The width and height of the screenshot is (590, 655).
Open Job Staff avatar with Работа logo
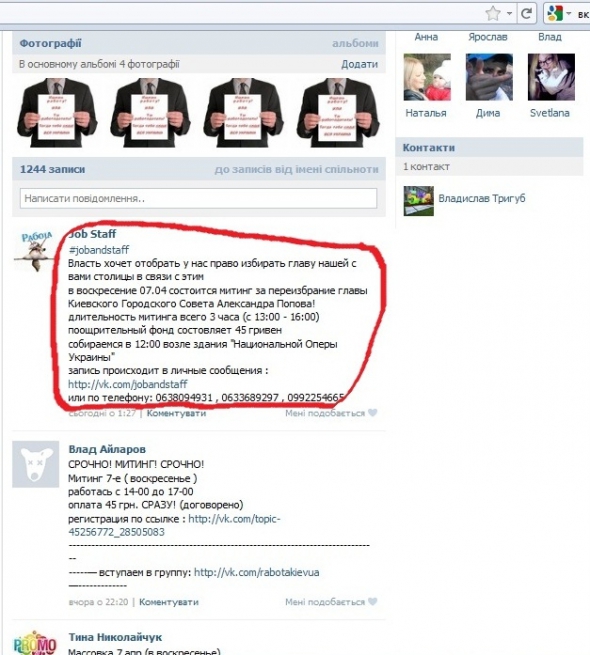[35, 252]
